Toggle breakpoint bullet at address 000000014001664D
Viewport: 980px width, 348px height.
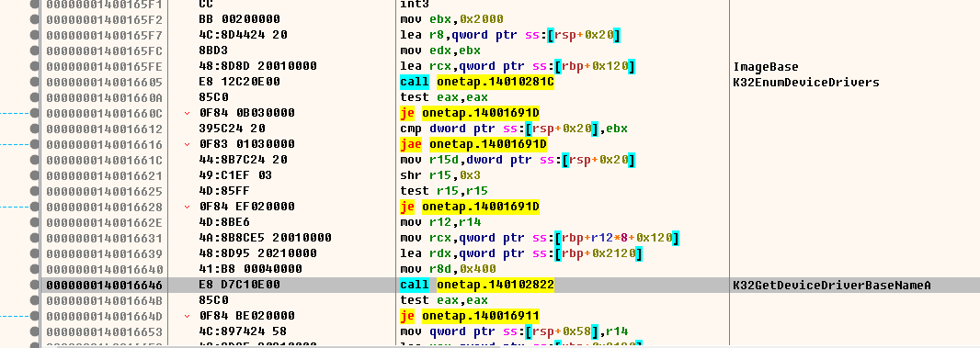coord(34,316)
